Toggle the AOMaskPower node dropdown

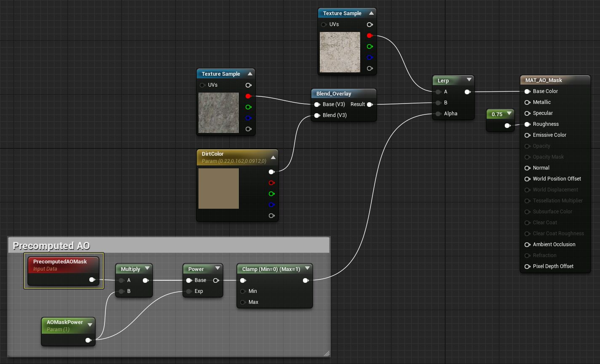[x=90, y=324]
